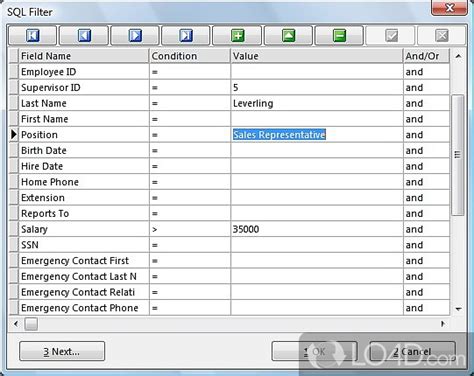This screenshot has width=474, height=376.
Task: Close the SQL Filter window
Action: [x=449, y=8]
